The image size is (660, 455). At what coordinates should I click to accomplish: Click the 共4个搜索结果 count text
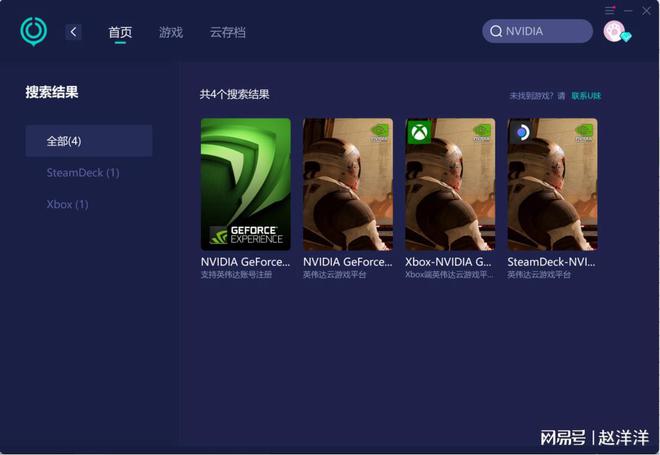234,94
